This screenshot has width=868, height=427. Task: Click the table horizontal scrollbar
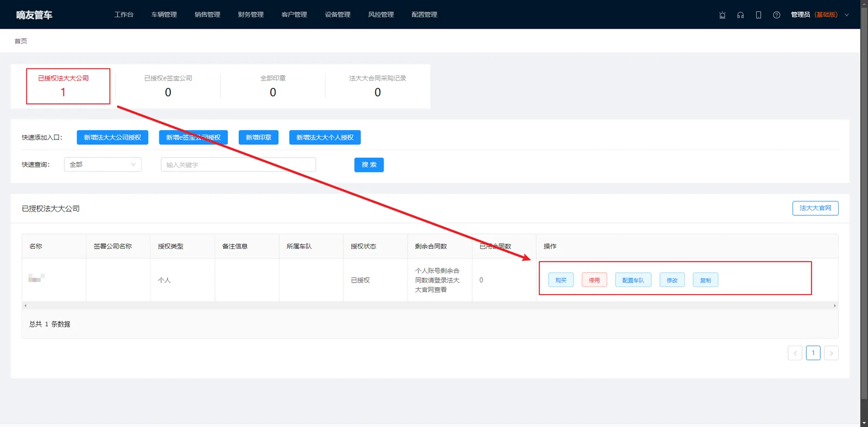click(430, 305)
